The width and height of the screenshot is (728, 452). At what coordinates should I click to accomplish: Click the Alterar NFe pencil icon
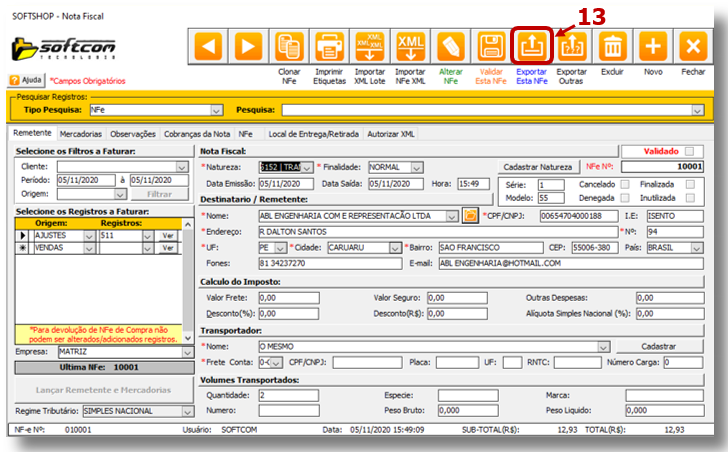(450, 46)
